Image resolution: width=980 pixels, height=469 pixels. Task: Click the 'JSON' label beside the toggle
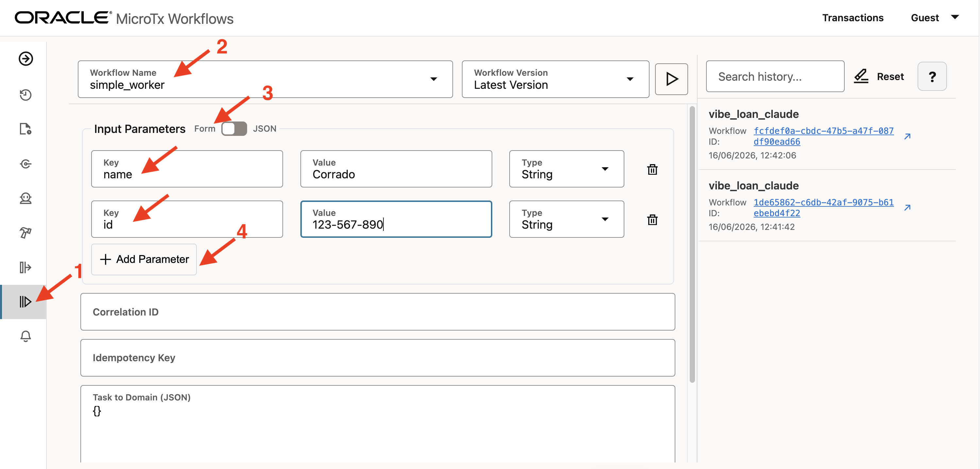(x=264, y=129)
